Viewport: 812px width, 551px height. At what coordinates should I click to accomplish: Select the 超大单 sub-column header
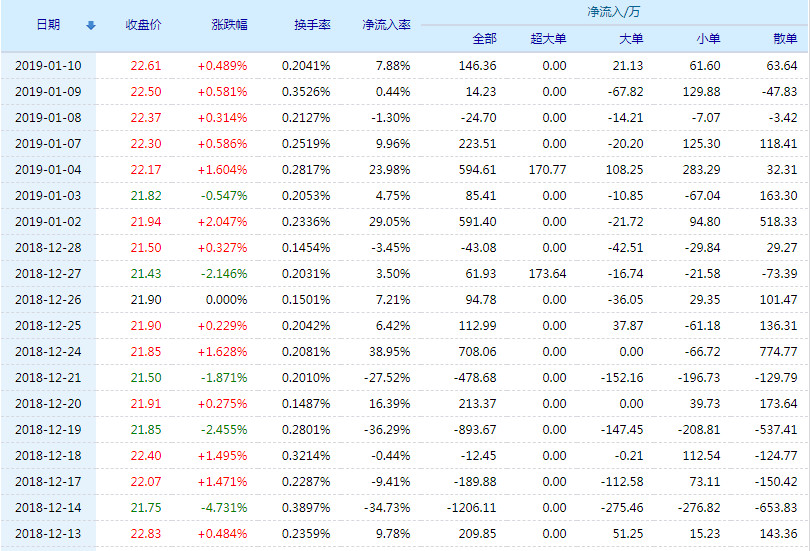pyautogui.click(x=548, y=39)
